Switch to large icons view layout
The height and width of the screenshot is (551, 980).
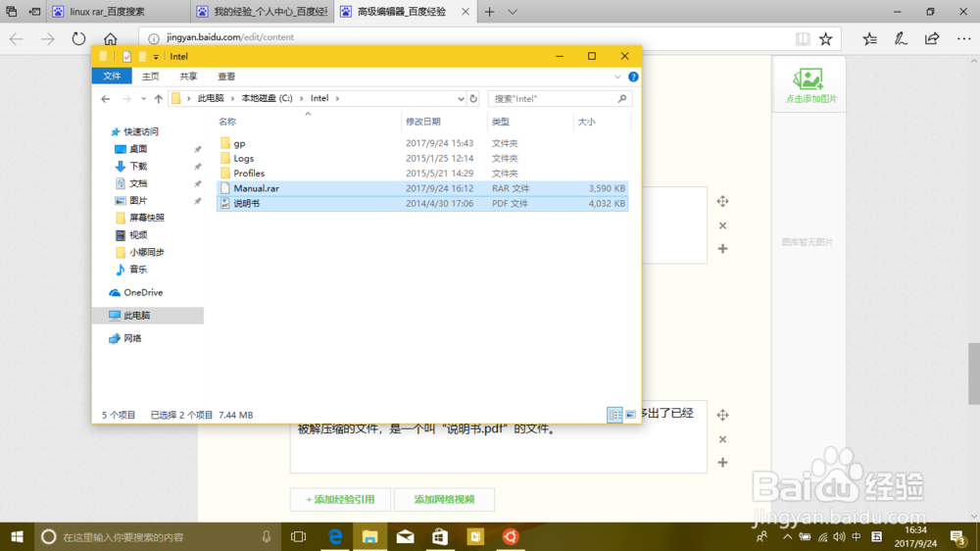[x=630, y=415]
